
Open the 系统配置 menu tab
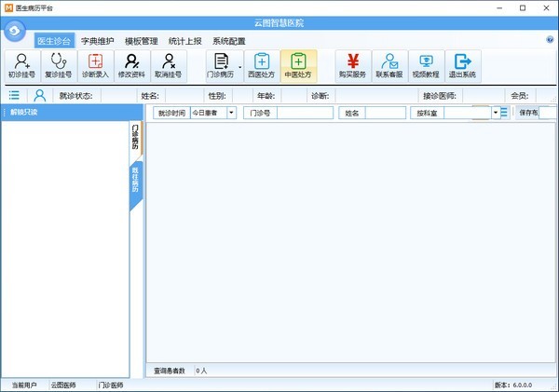pos(229,41)
